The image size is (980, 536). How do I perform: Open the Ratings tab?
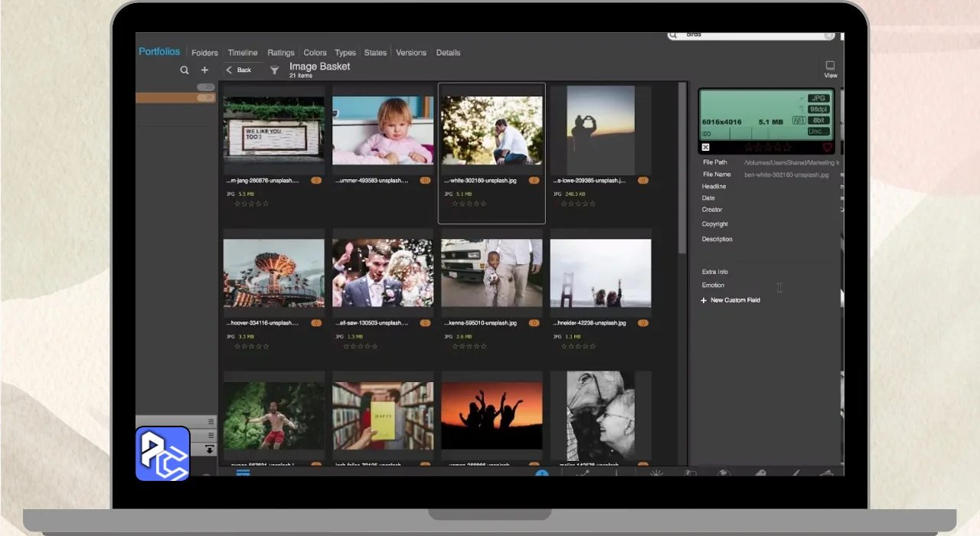click(x=281, y=53)
